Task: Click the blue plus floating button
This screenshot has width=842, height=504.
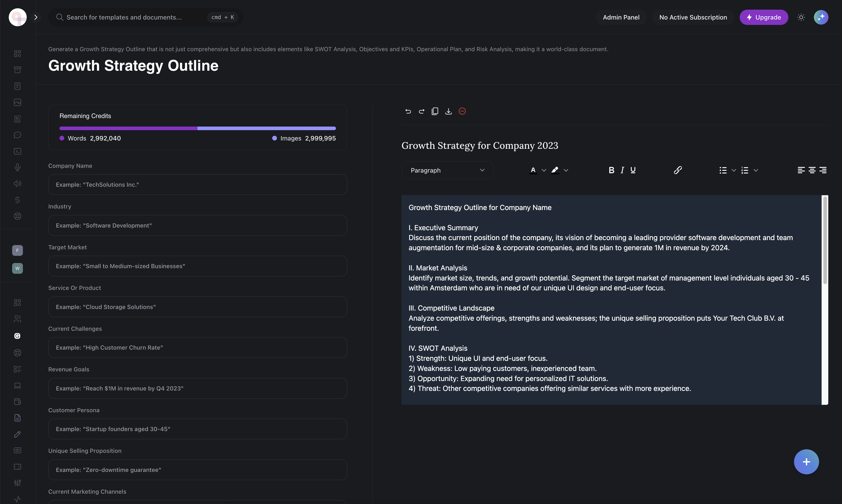Action: pyautogui.click(x=806, y=462)
